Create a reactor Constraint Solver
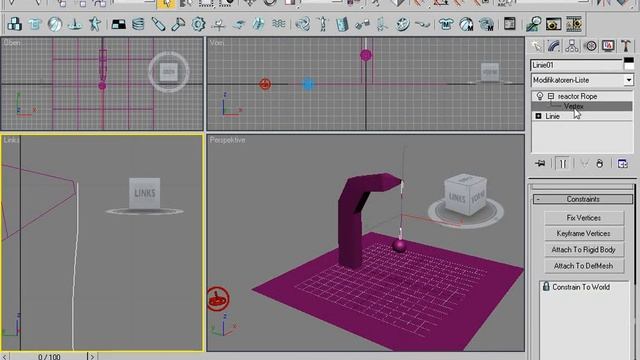The height and width of the screenshot is (360, 640). (x=302, y=24)
